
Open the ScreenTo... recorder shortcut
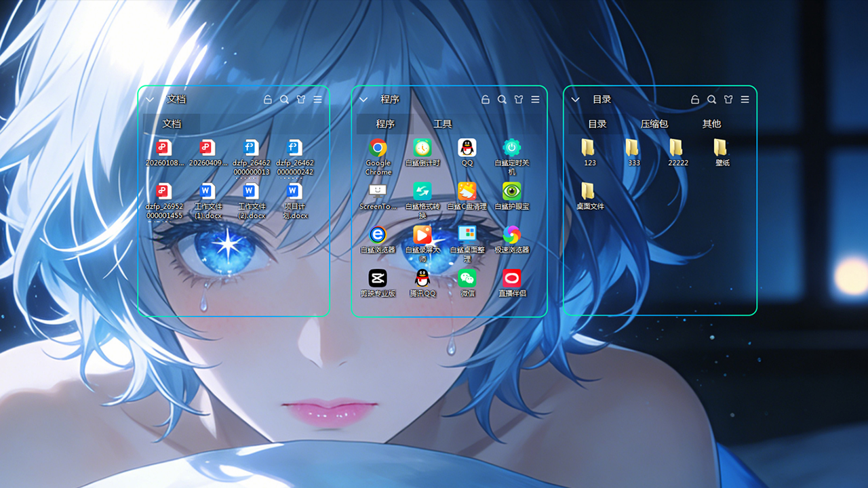pos(378,191)
